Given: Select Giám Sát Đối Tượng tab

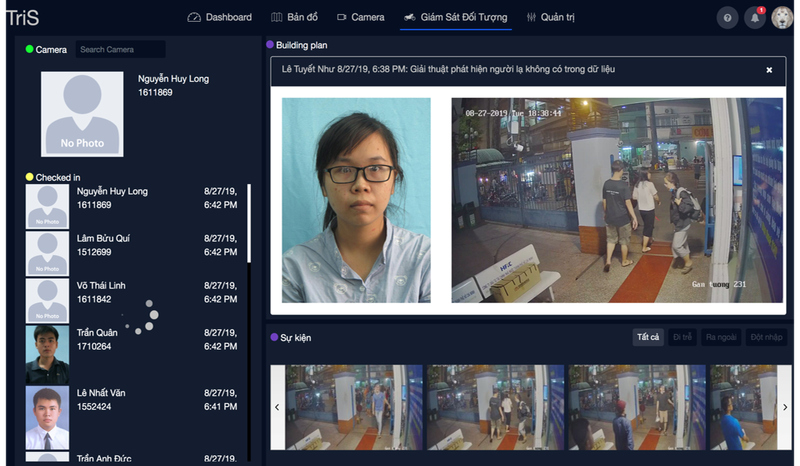Looking at the screenshot, I should coord(456,17).
